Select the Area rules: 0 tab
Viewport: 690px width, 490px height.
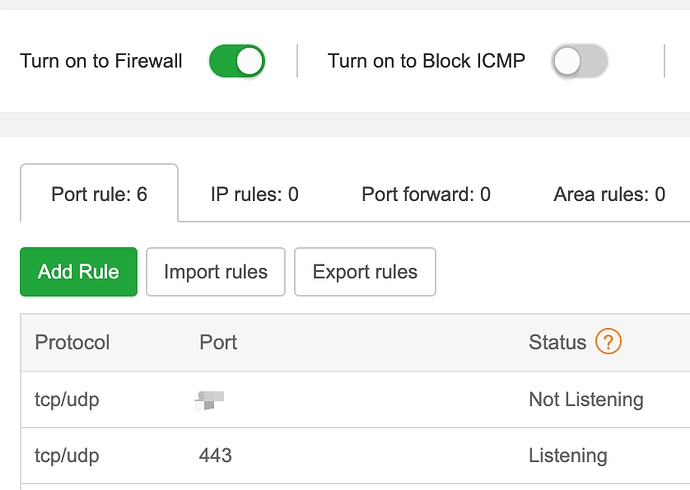point(609,194)
